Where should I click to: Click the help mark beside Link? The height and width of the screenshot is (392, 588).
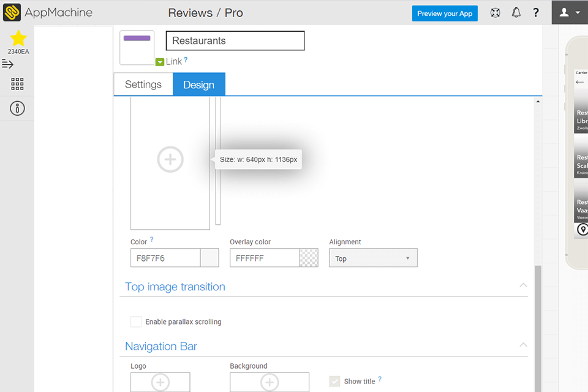tap(186, 59)
